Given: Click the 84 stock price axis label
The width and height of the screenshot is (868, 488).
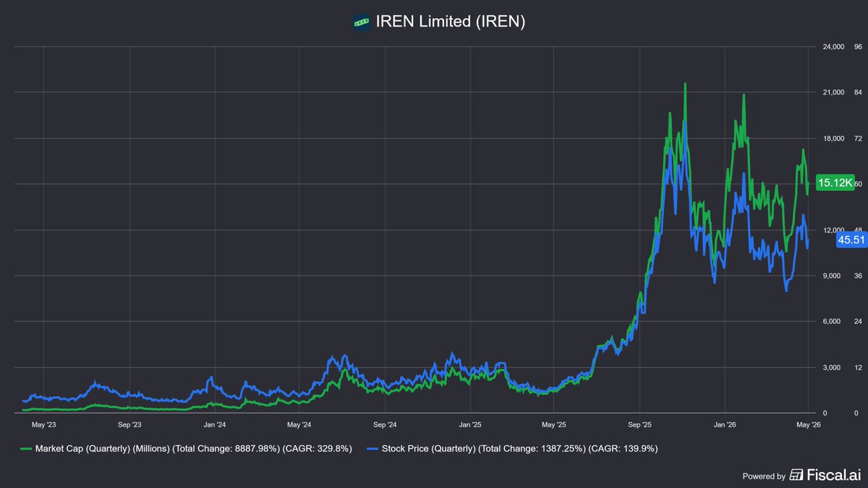Looking at the screenshot, I should 858,93.
